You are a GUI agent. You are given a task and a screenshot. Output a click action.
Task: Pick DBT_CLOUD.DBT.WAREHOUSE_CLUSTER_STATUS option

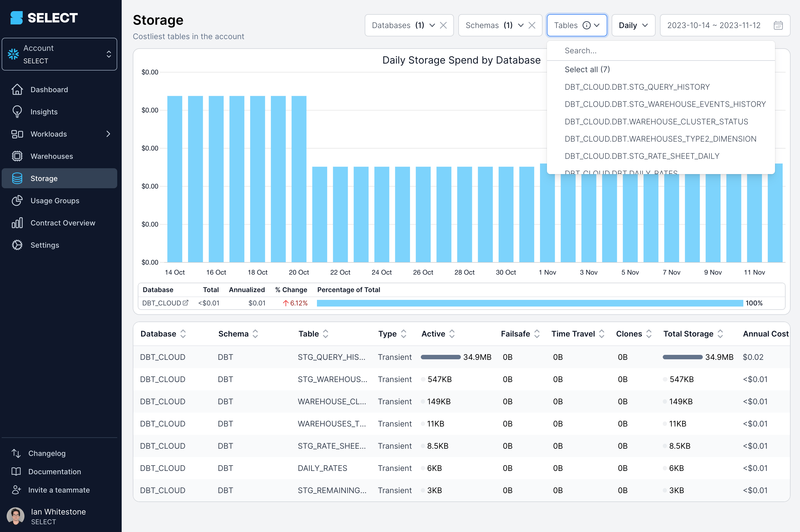point(656,121)
